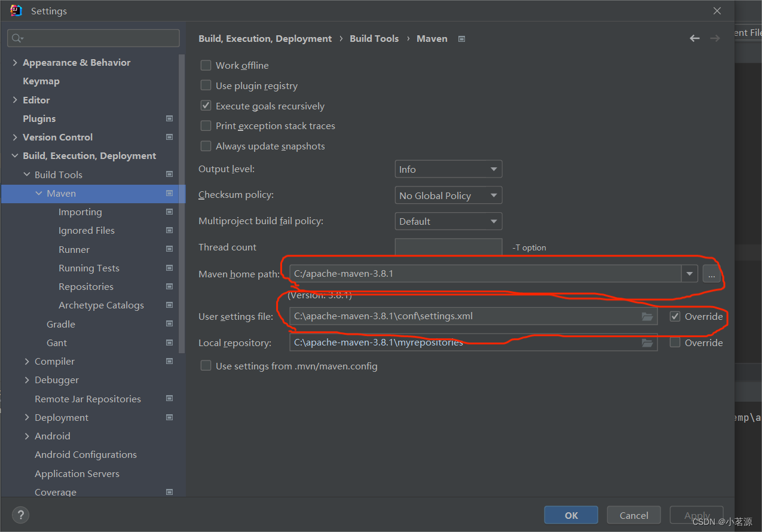Click Build Tools in breadcrumb
The image size is (762, 532).
[374, 38]
